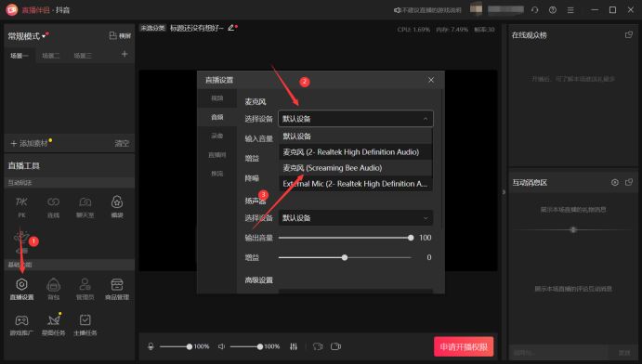This screenshot has height=364, width=642.
Task: Select 默认设备 from the microphone list
Action: click(x=356, y=136)
